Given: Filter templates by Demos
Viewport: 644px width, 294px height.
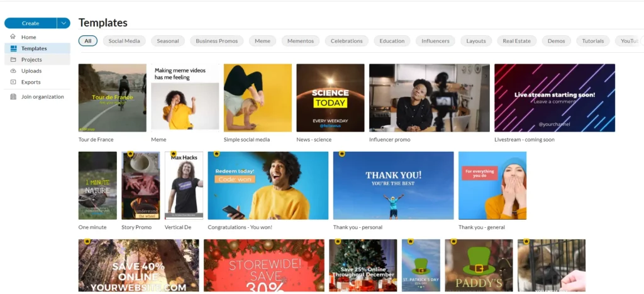Looking at the screenshot, I should click(x=556, y=41).
